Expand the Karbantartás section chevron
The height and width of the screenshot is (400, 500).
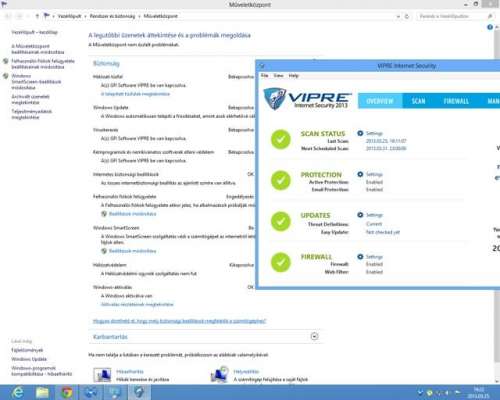314,336
